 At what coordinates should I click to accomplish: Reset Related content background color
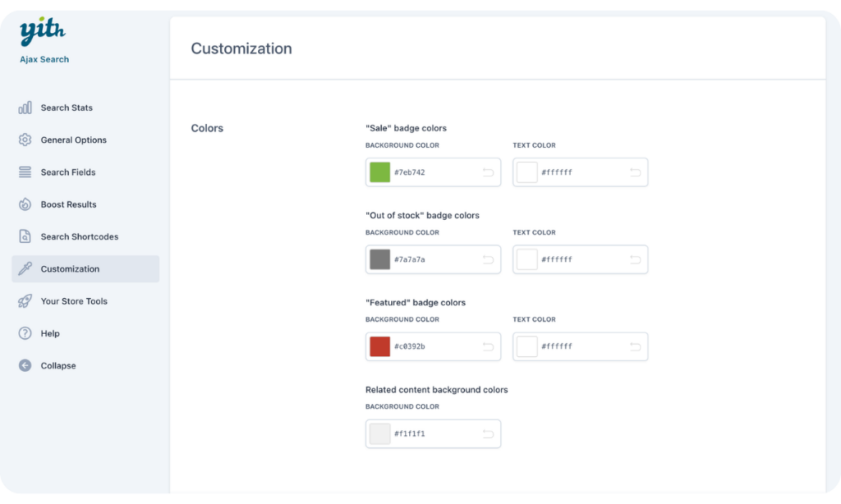point(488,433)
